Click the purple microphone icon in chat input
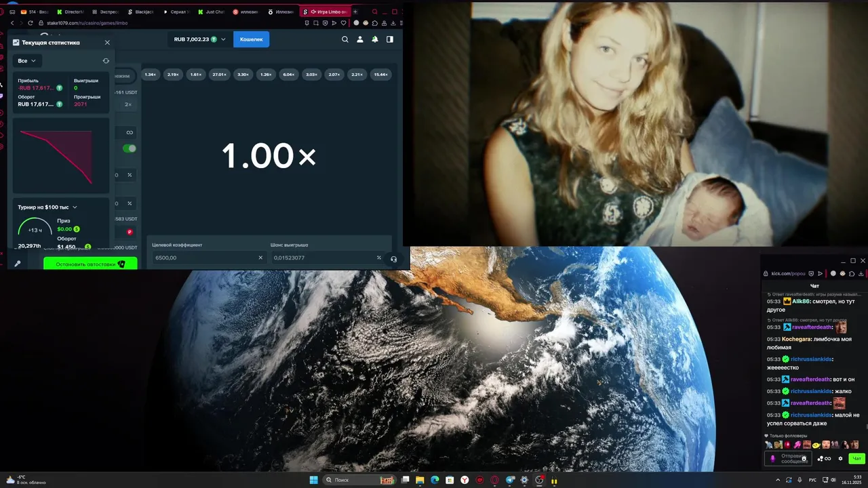Screen dimensions: 868x488 tap(772, 459)
